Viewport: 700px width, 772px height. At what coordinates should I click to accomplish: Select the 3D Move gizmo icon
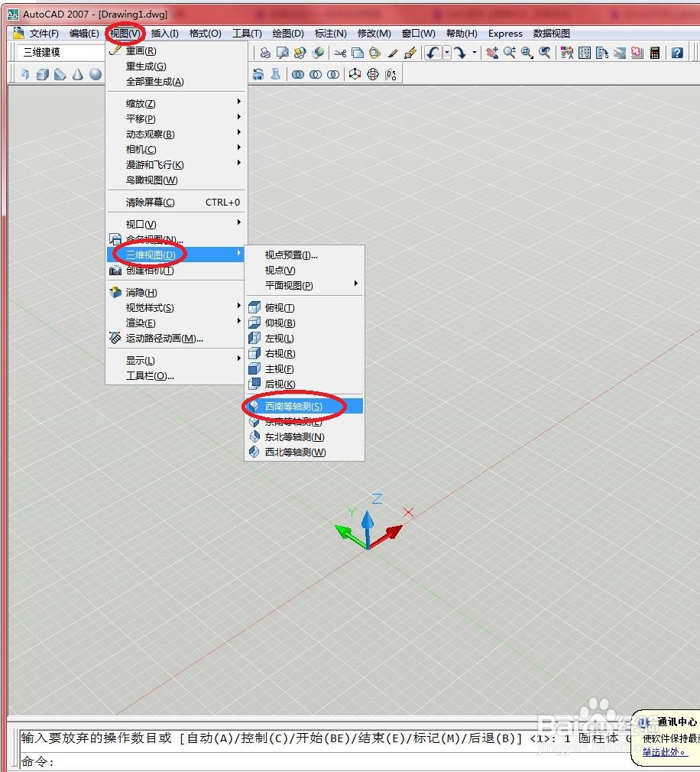355,74
